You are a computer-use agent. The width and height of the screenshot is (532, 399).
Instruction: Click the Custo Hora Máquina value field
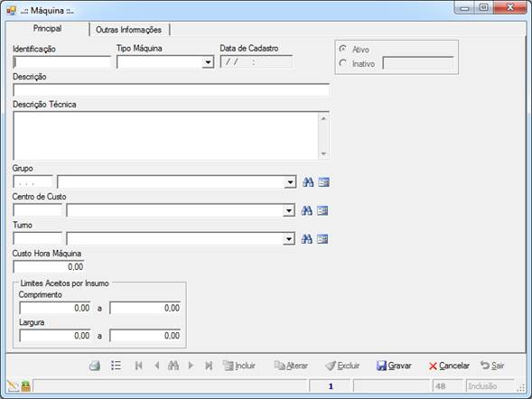49,267
